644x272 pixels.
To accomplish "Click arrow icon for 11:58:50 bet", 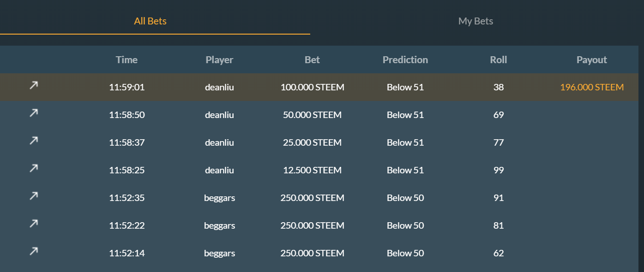I will coord(34,113).
